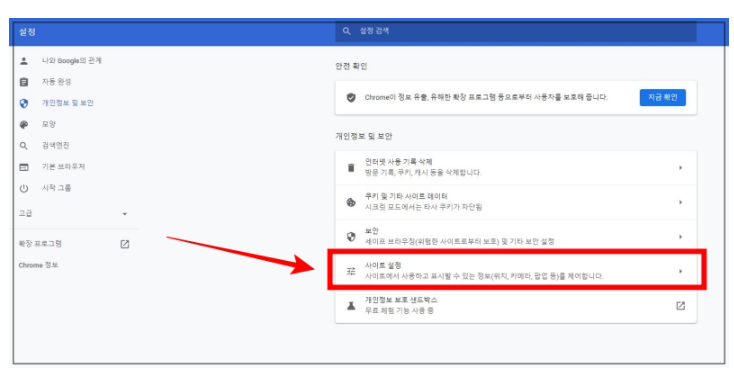Click the 설정 title in the header

click(x=27, y=32)
